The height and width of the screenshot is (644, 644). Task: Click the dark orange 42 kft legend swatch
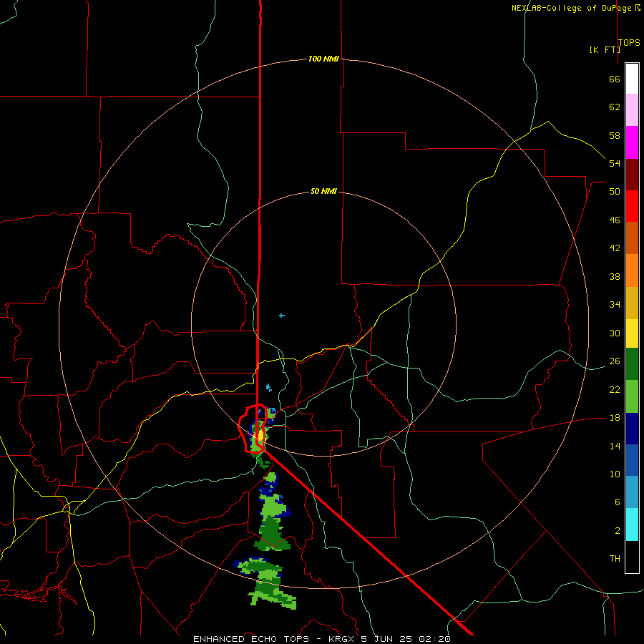(x=632, y=238)
